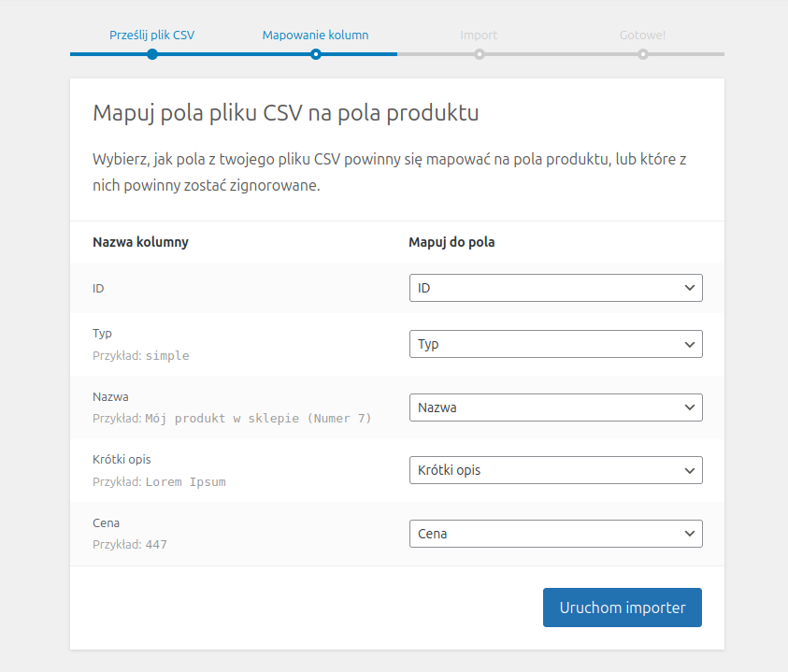Click the heading Mapuj pola pliku CSV

[x=285, y=114]
